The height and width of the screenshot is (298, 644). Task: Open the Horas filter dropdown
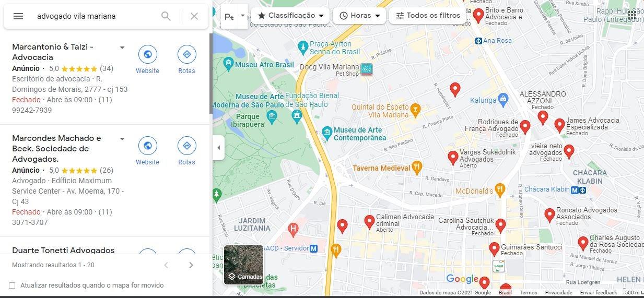(359, 16)
